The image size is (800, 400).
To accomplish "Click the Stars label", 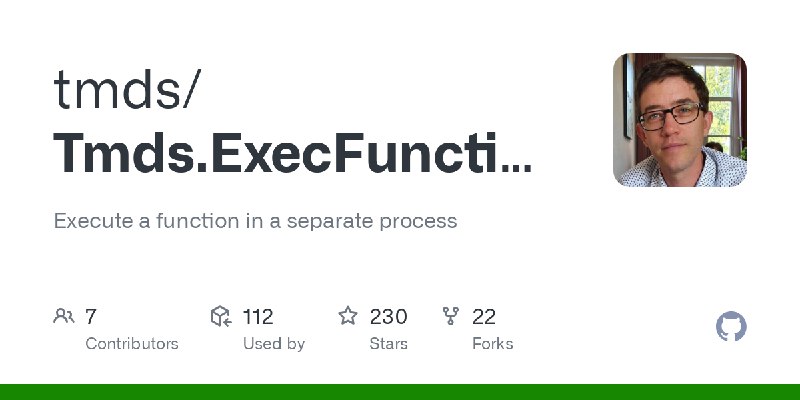I will pyautogui.click(x=388, y=344).
